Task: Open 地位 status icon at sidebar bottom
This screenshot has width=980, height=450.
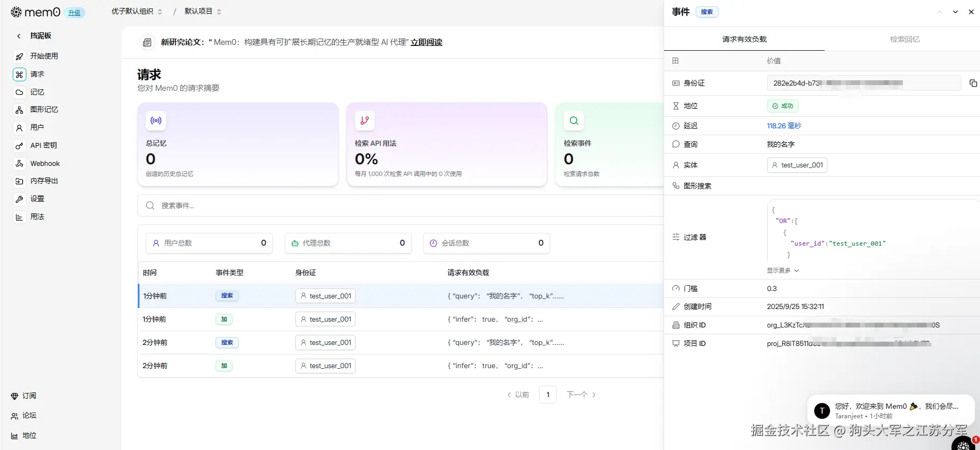Action: coord(15,436)
